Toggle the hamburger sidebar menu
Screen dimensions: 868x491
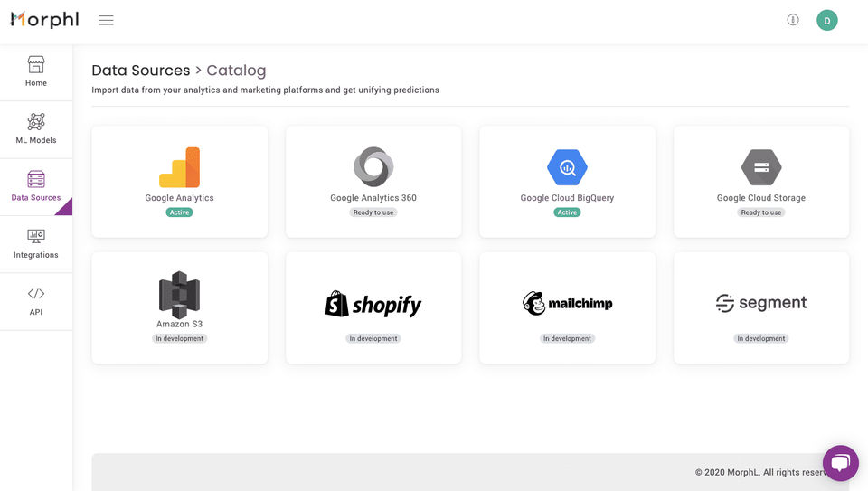tap(106, 20)
